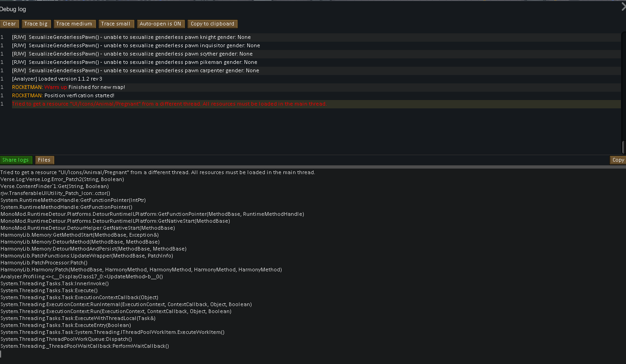626x364 pixels.
Task: Select the pawn inquisitor gender log entry
Action: 310,45
